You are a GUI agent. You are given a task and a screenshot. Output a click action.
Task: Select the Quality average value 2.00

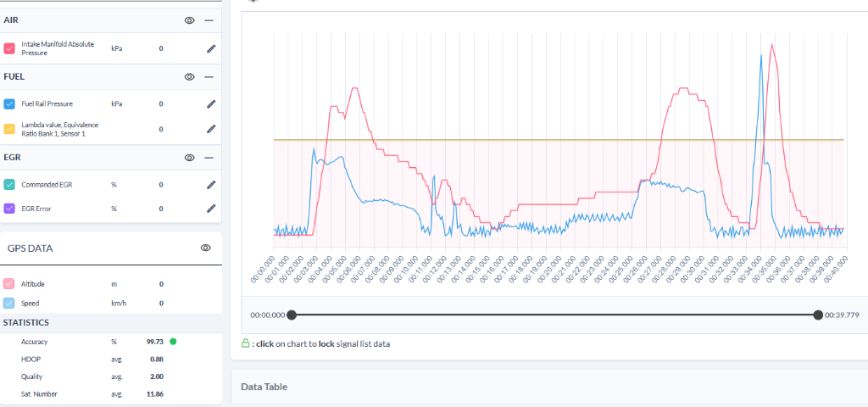click(157, 376)
